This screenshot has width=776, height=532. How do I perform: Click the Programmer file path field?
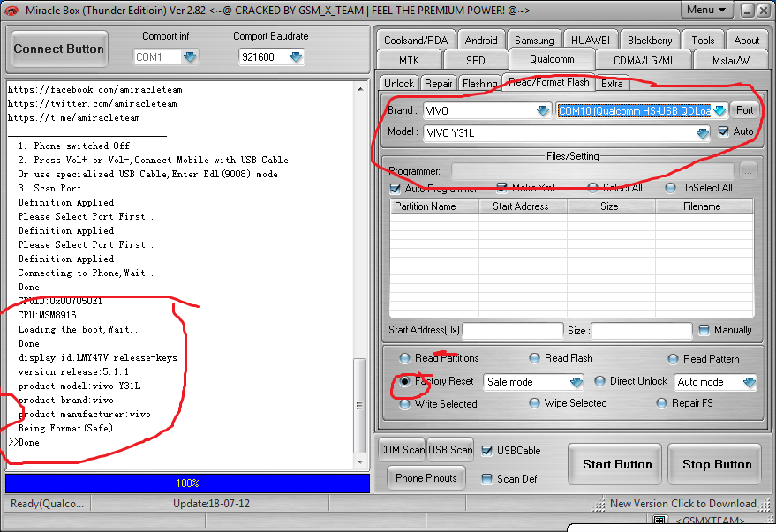592,171
